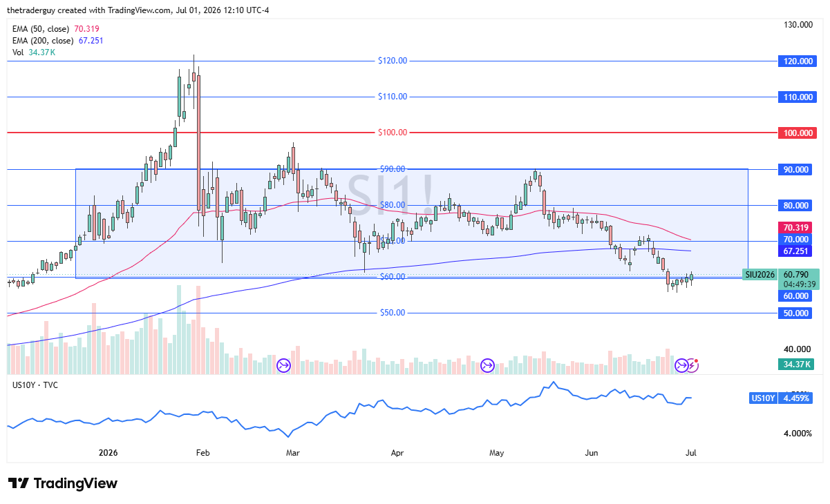The width and height of the screenshot is (830, 504).
Task: Click the 2026 date axis label
Action: pos(109,453)
